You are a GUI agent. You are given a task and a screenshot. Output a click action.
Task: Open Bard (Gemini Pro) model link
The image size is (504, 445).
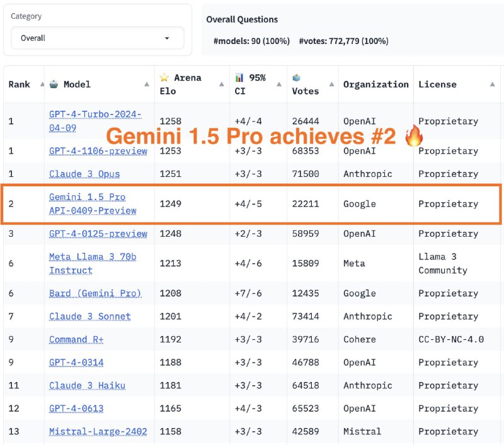click(x=95, y=293)
